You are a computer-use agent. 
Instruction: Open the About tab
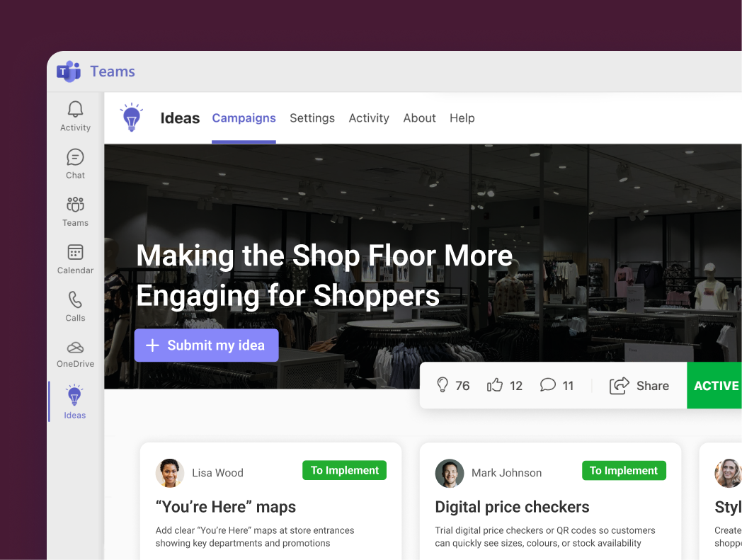point(419,118)
